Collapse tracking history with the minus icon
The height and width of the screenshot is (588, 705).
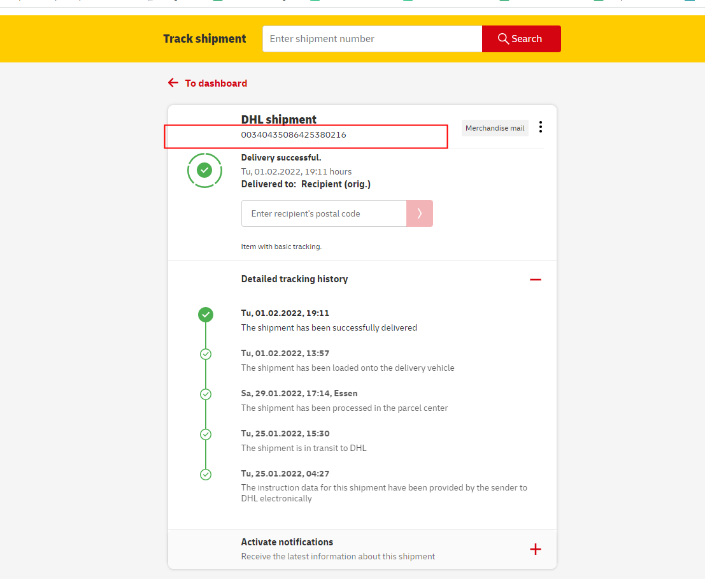pyautogui.click(x=535, y=280)
